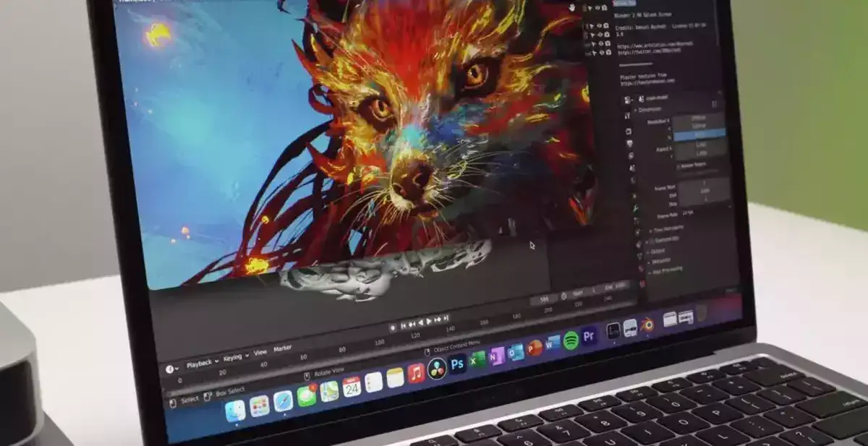Viewport: 868px width, 446px height.
Task: Click the Rotate View status bar hint
Action: pyautogui.click(x=323, y=372)
